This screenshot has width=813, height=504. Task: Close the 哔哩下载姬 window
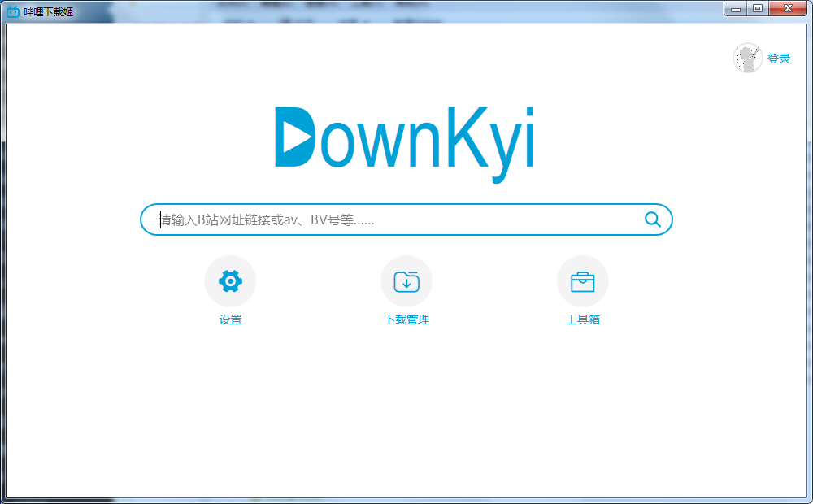click(x=788, y=9)
